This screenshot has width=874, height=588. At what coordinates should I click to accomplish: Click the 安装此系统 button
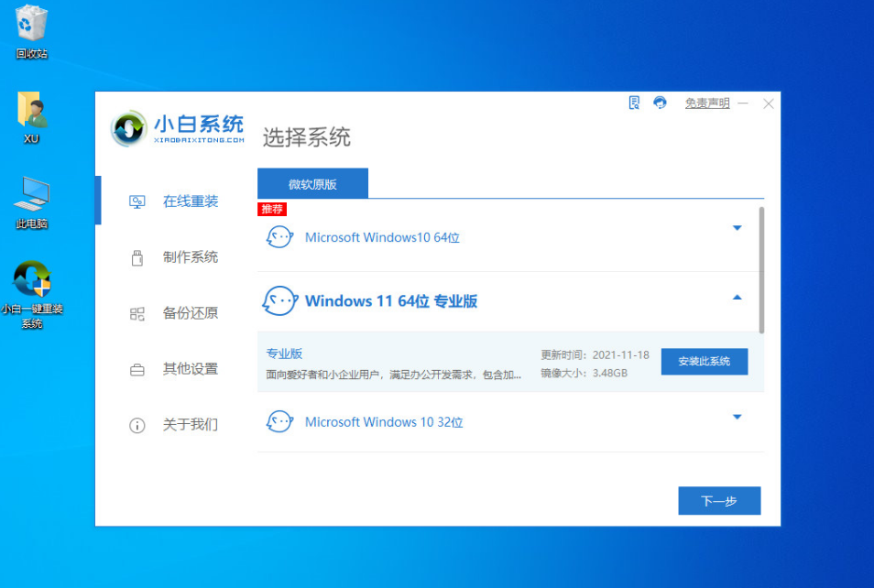[x=704, y=362]
